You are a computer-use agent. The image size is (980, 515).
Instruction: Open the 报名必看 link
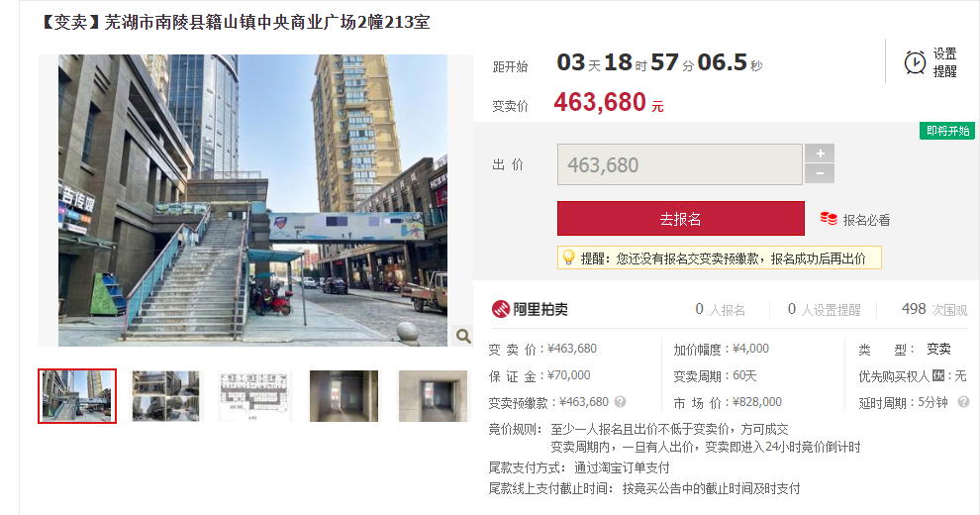(866, 220)
